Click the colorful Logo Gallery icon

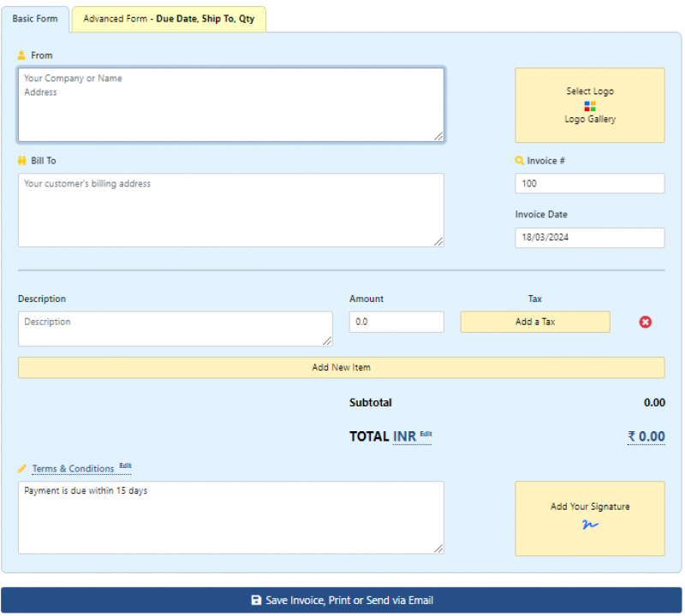590,106
